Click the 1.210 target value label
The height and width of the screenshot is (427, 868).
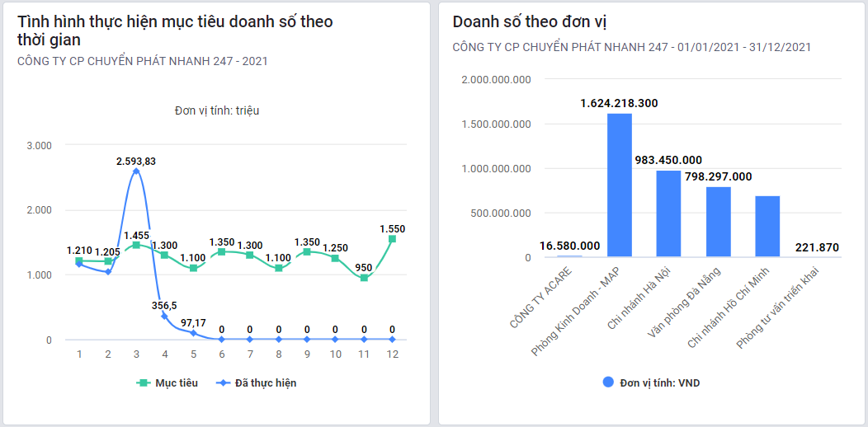pos(79,251)
